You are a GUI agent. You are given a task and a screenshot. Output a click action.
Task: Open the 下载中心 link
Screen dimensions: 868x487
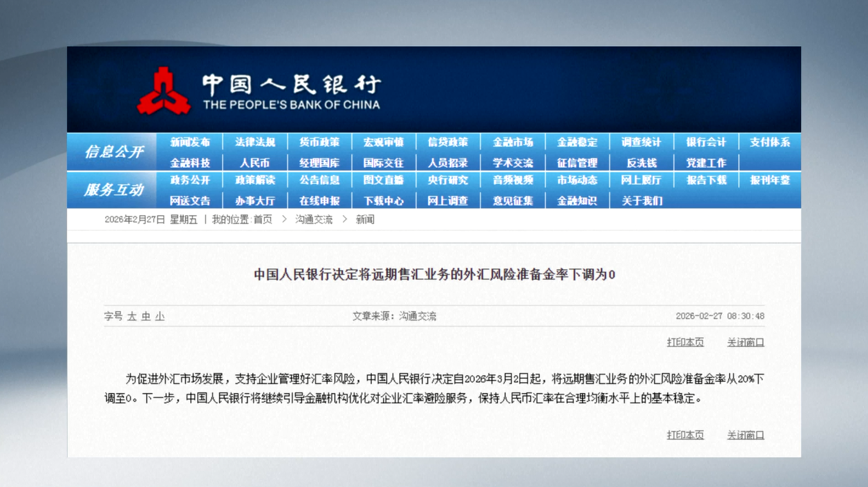pyautogui.click(x=383, y=200)
